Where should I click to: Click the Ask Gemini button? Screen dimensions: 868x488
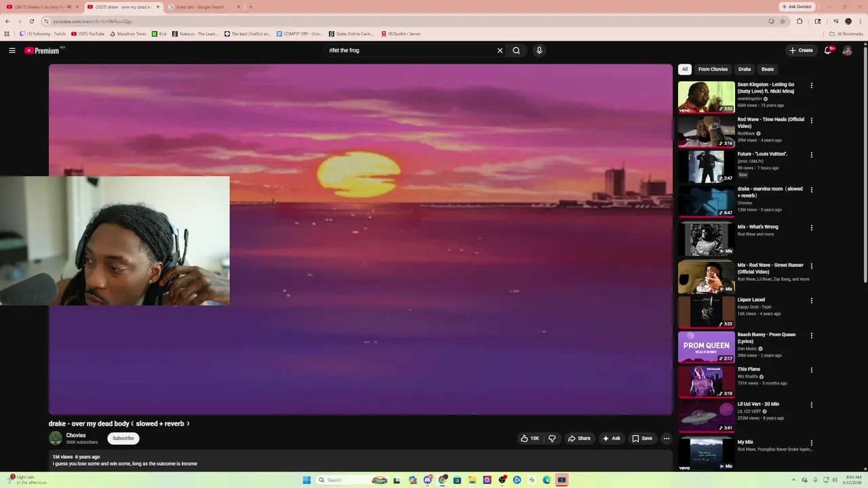[x=796, y=7]
